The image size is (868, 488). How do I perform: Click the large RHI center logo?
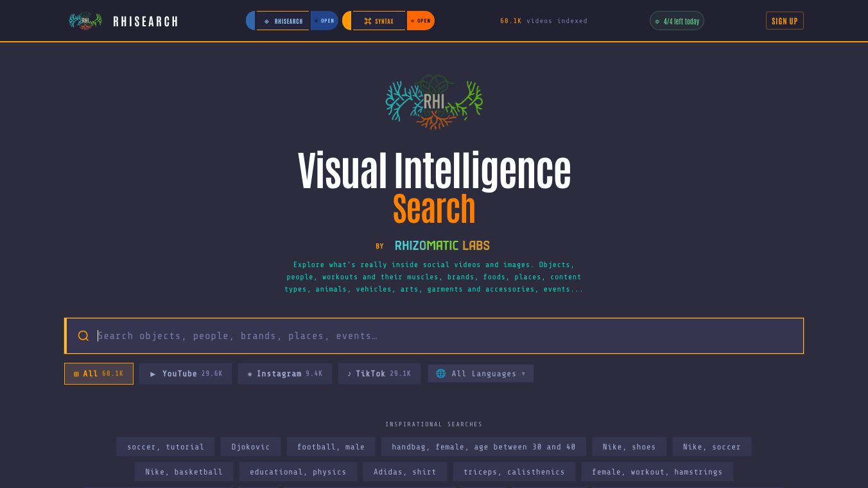pos(434,102)
